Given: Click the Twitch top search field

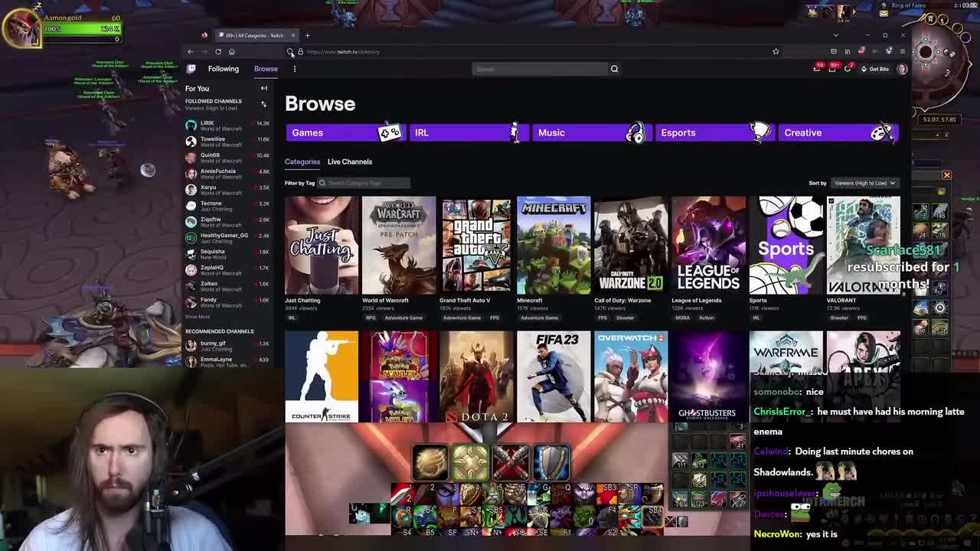Looking at the screenshot, I should [x=541, y=69].
